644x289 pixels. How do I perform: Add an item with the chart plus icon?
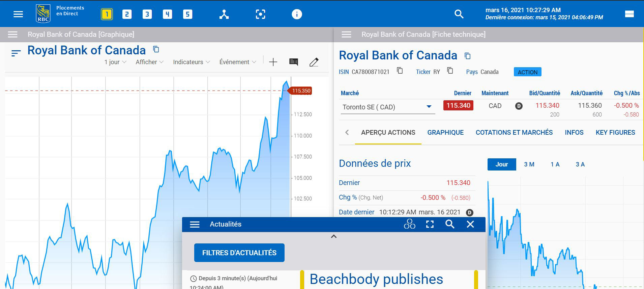273,62
